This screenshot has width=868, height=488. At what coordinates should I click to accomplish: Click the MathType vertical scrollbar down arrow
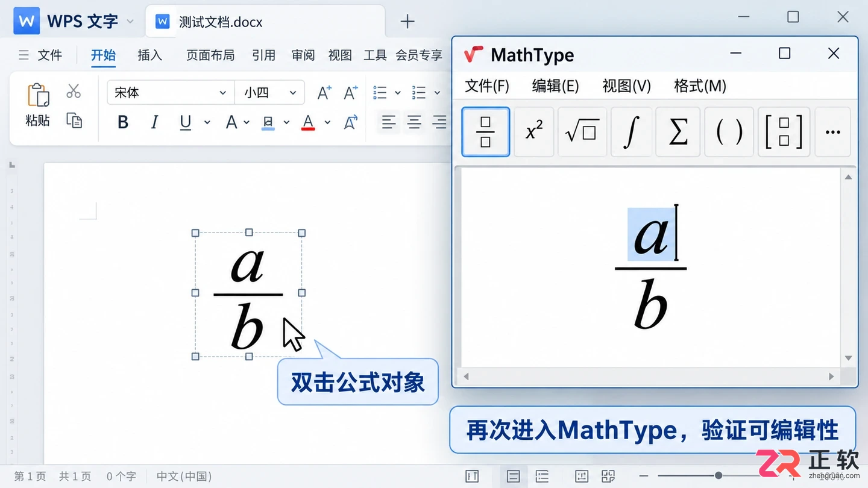(848, 358)
